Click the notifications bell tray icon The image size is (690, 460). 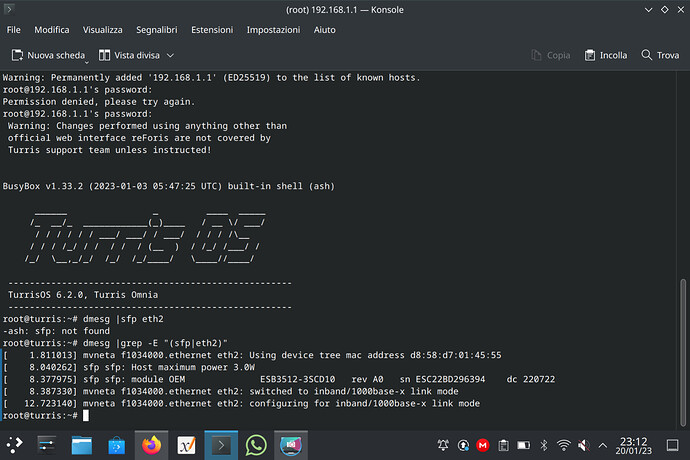(443, 445)
